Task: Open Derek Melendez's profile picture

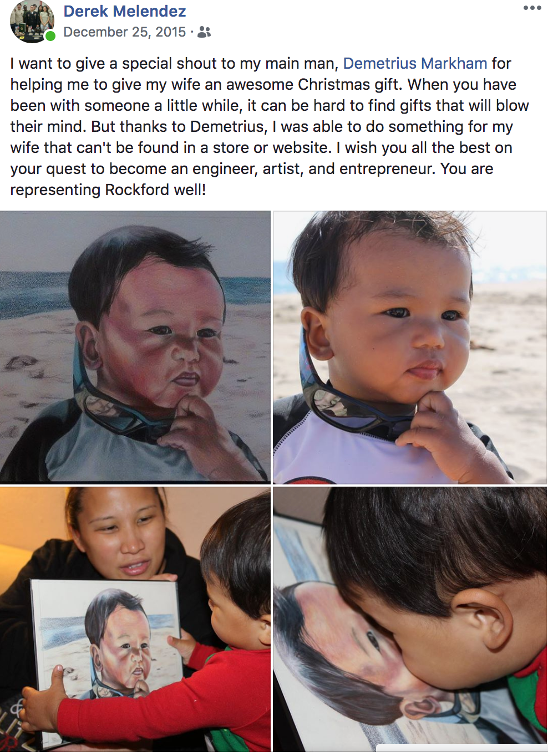Action: click(32, 21)
